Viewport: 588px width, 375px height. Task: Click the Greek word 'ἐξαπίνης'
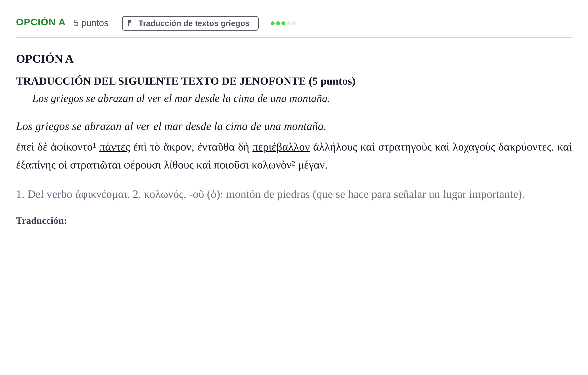(36, 165)
